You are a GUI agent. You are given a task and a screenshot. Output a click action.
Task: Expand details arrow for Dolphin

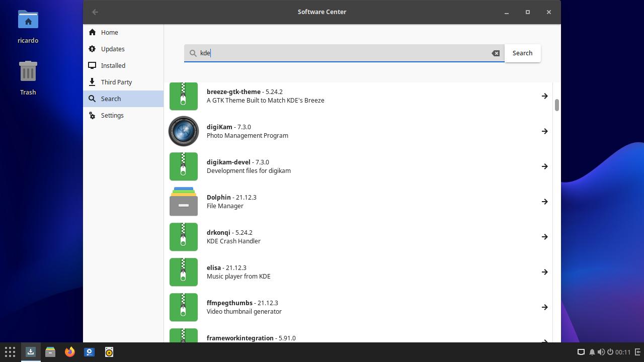[x=544, y=202]
